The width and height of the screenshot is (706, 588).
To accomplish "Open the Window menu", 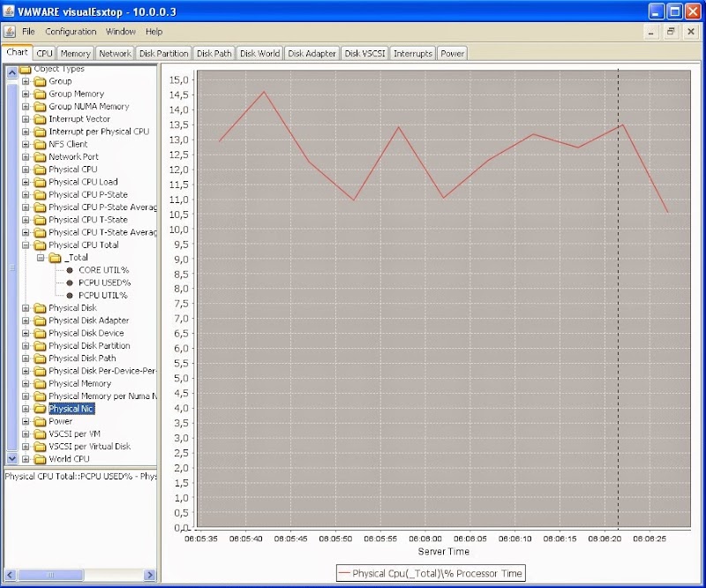I will [121, 32].
